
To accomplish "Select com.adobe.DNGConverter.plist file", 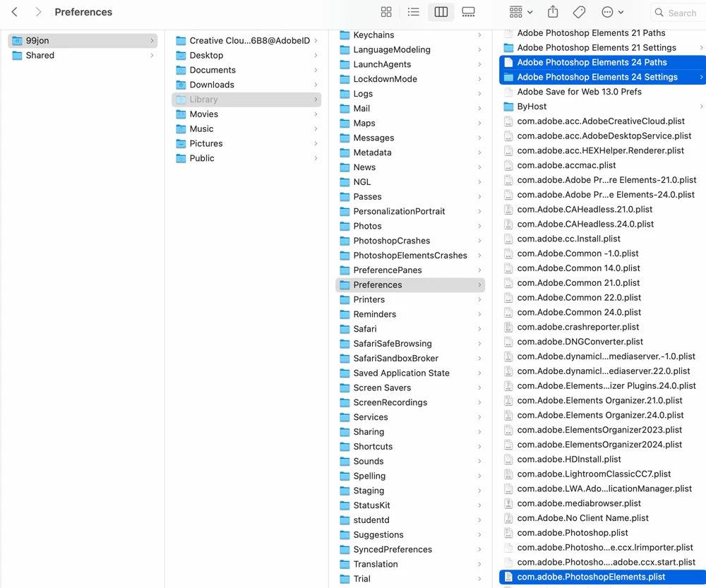I will (602, 342).
